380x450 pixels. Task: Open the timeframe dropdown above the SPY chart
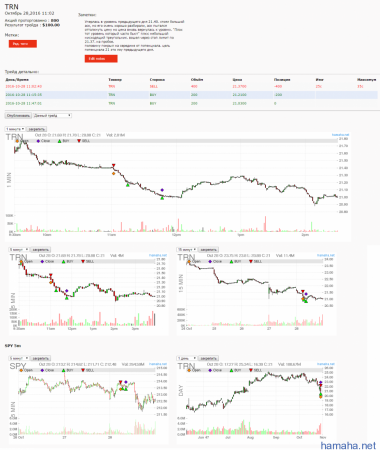tap(19, 358)
